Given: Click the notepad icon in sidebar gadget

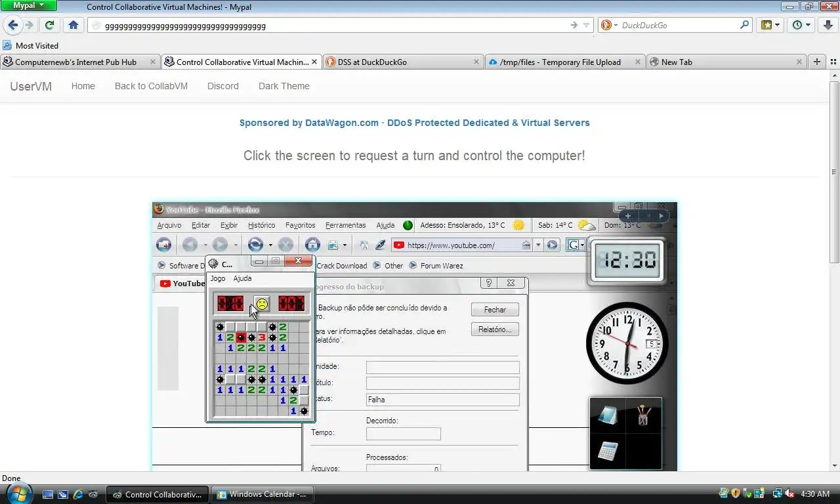Looking at the screenshot, I should (608, 415).
